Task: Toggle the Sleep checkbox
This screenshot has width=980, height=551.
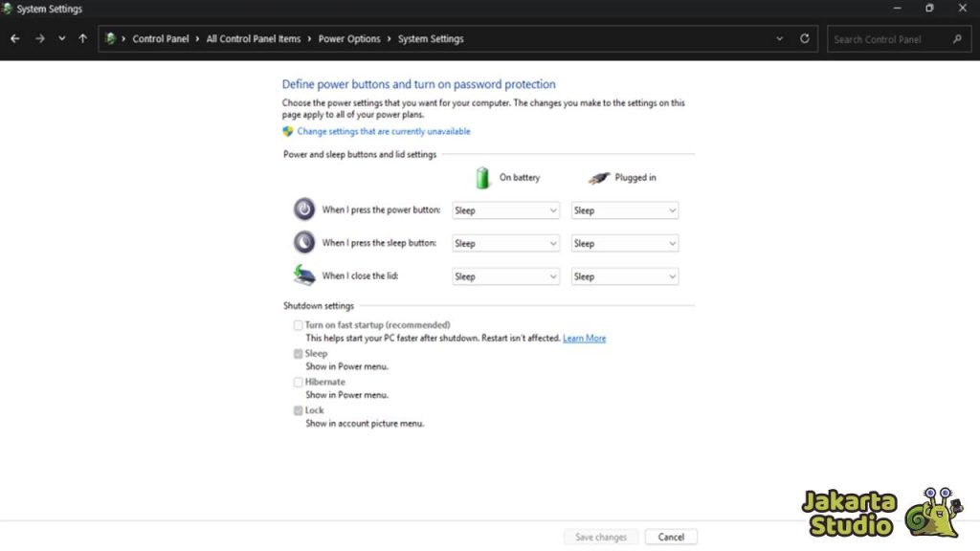Action: pyautogui.click(x=299, y=354)
